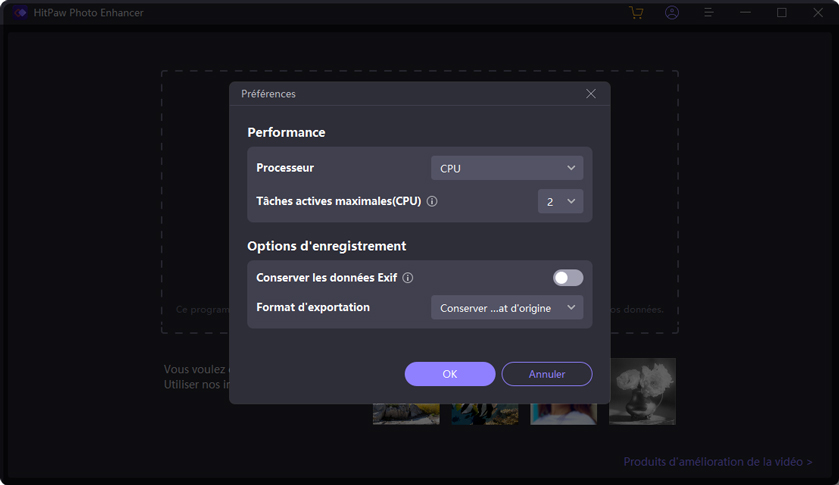Toggle Conserver les données Exif switch
This screenshot has height=485, width=839.
tap(567, 278)
